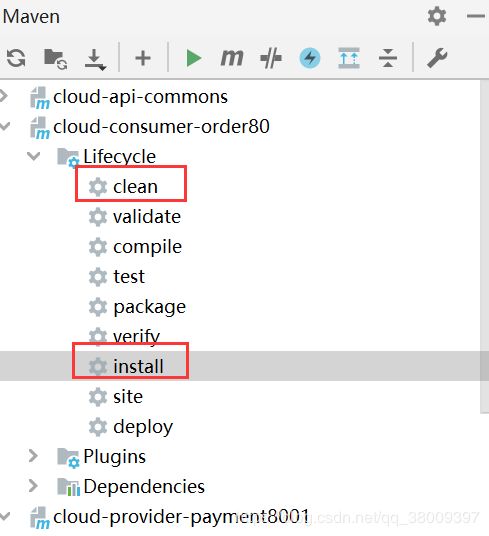
Task: Click gear icon beside compile
Action: (98, 247)
